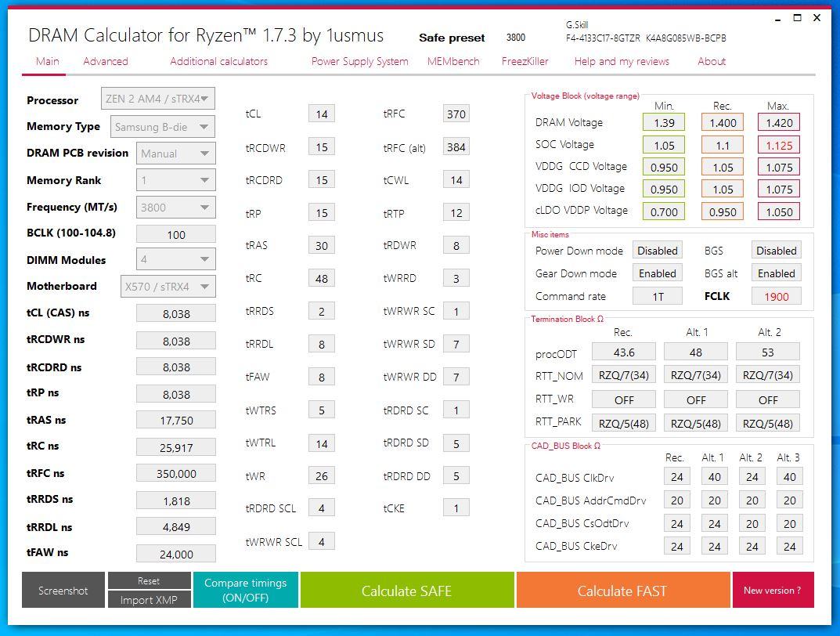Click the Import XMP button
This screenshot has width=840, height=636.
(149, 599)
